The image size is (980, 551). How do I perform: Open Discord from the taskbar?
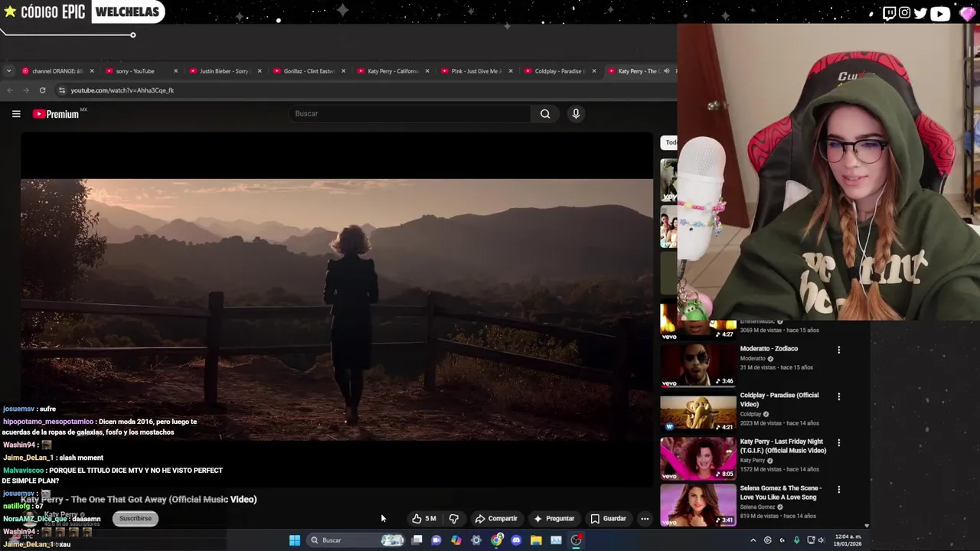[x=516, y=540]
